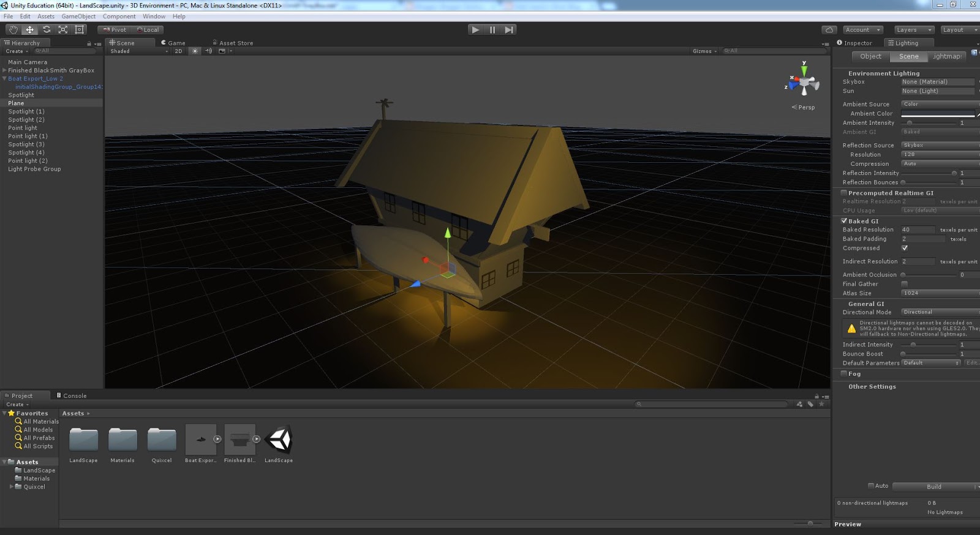Viewport: 980px width, 535px height.
Task: Save search star icon in Project
Action: coord(821,404)
